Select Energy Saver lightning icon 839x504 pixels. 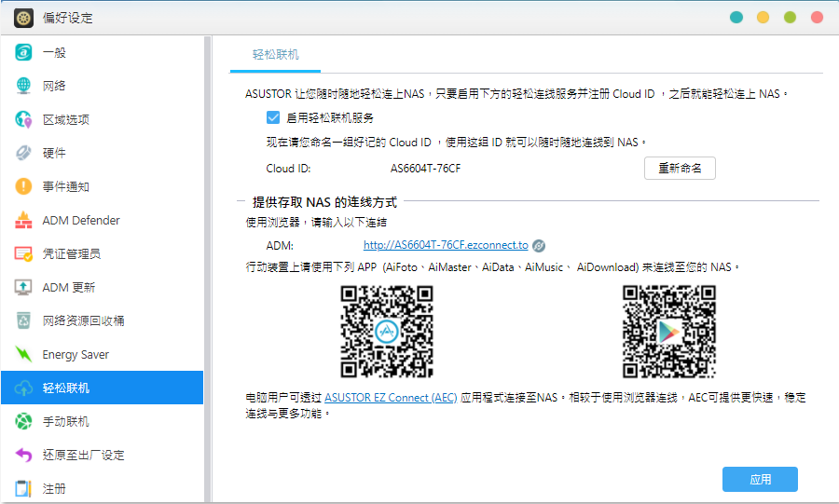pos(23,354)
